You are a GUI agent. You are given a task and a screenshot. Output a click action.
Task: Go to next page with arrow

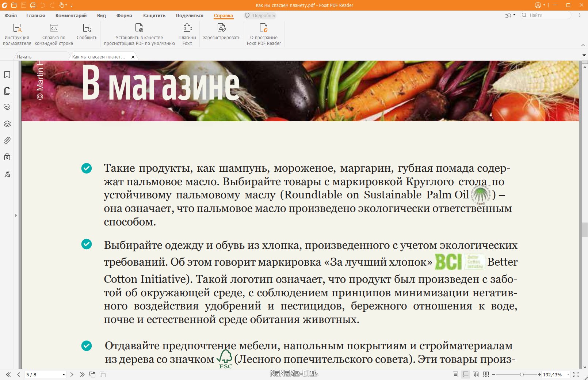(72, 375)
